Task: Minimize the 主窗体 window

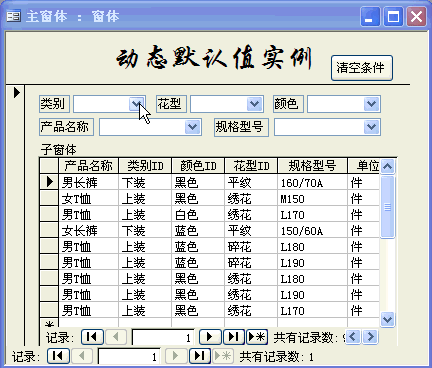Action: (x=370, y=16)
